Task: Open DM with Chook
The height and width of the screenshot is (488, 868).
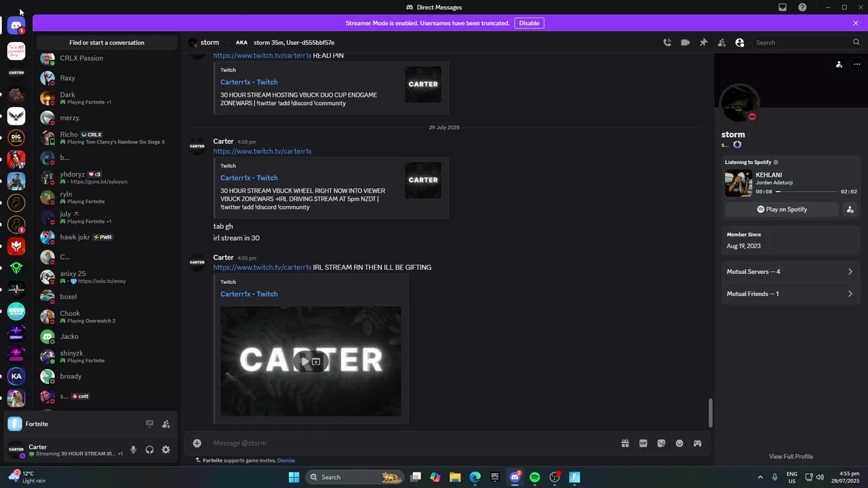Action: coord(106,317)
